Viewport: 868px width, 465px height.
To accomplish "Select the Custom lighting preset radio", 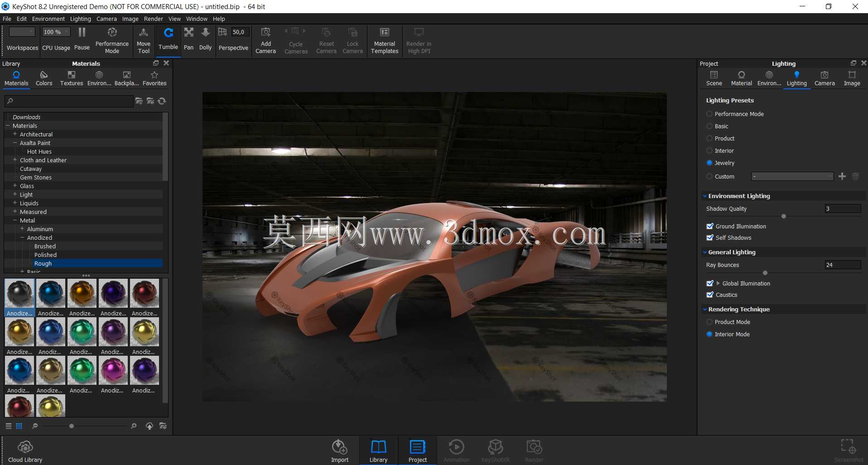I will pos(709,177).
